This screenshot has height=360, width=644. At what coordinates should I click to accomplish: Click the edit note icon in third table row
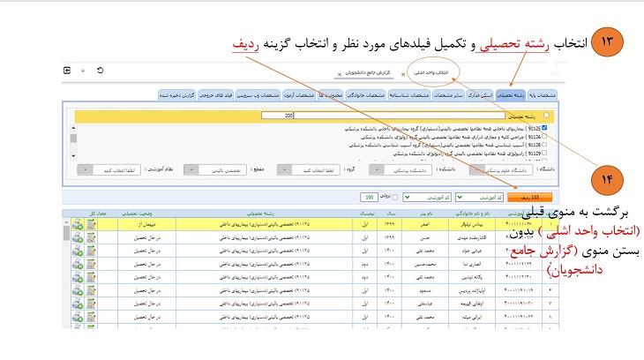91,251
